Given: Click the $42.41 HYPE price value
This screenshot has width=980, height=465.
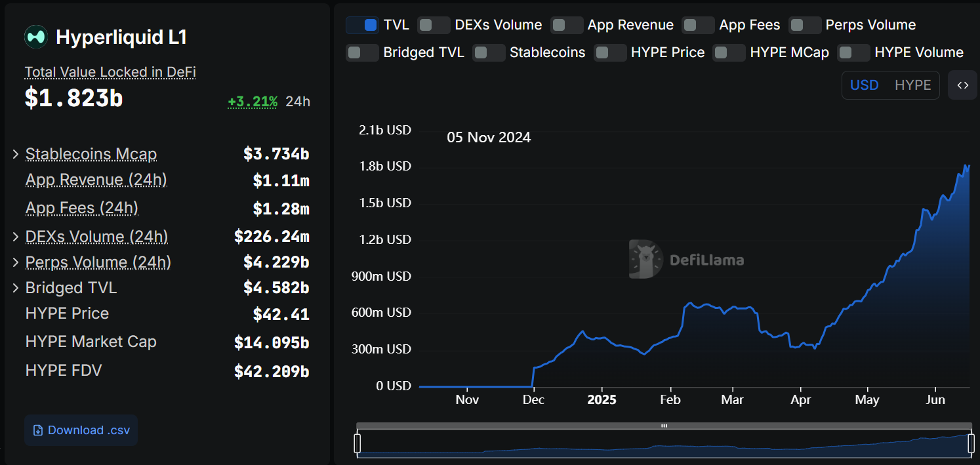Looking at the screenshot, I should (x=281, y=314).
